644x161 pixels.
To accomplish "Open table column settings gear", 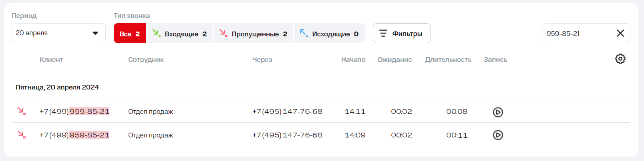I will (x=620, y=59).
